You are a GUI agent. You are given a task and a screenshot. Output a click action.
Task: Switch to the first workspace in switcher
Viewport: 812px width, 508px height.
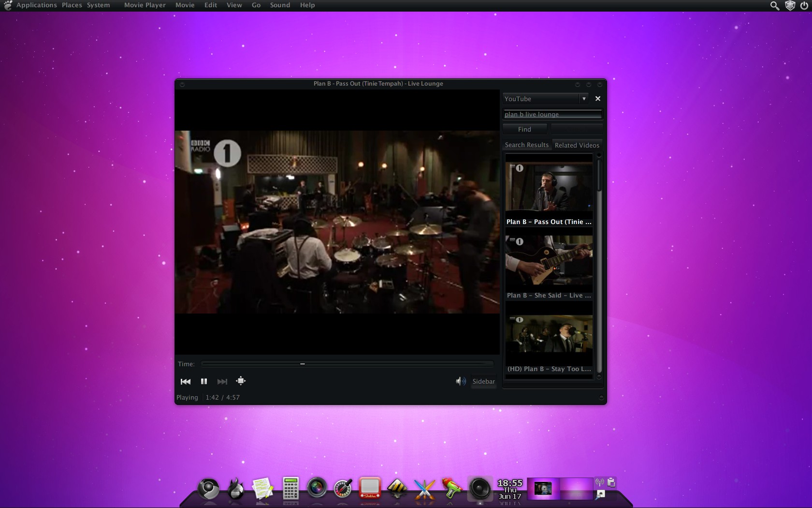tap(543, 489)
